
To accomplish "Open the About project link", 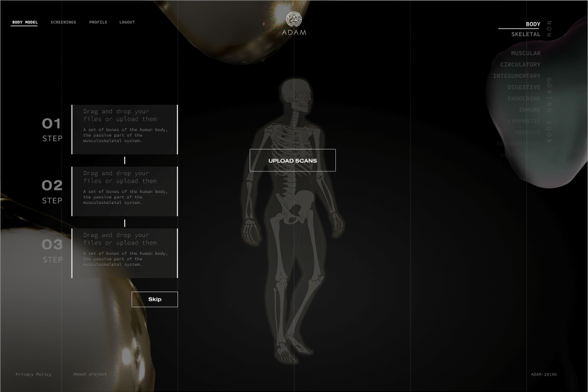I will [x=90, y=374].
